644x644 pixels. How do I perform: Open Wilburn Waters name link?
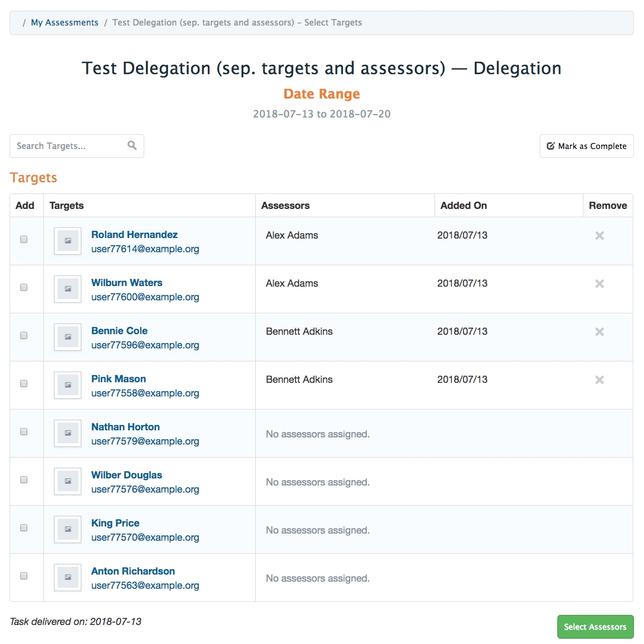126,283
